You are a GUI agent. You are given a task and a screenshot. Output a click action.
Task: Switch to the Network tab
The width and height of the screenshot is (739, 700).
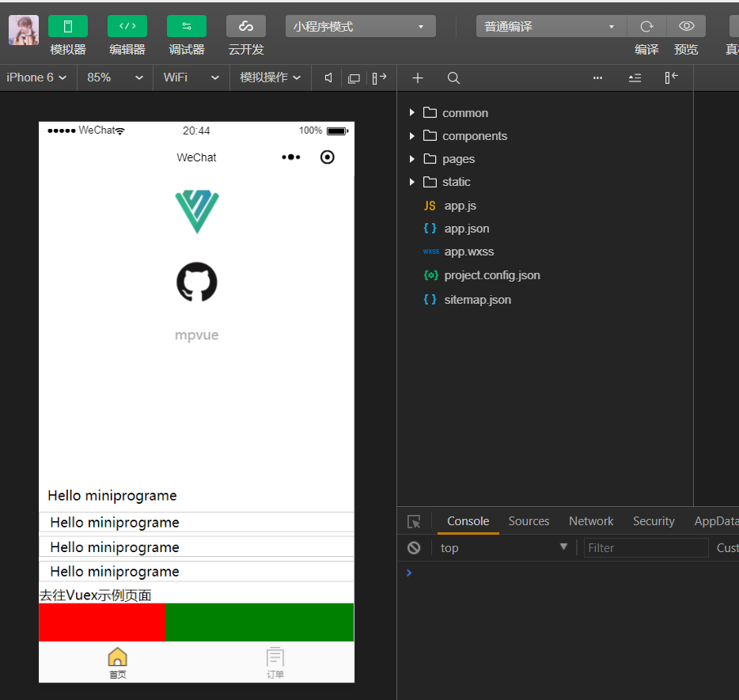click(x=591, y=521)
